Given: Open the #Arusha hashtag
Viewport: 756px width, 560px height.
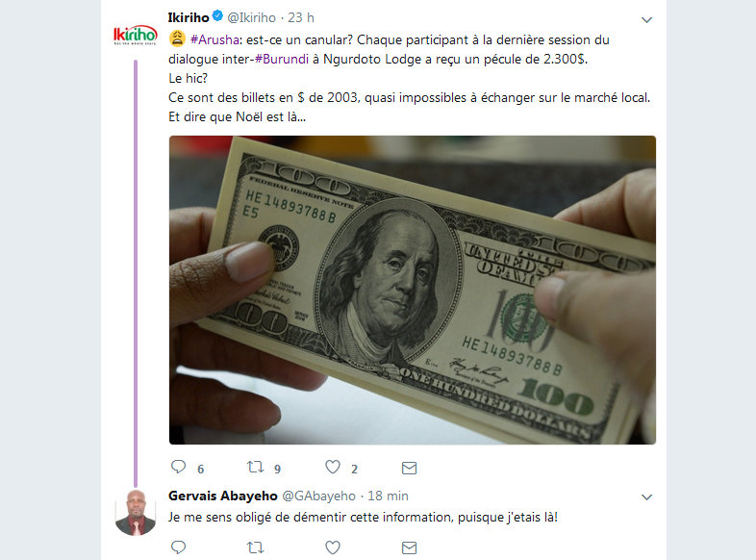Looking at the screenshot, I should [x=214, y=39].
